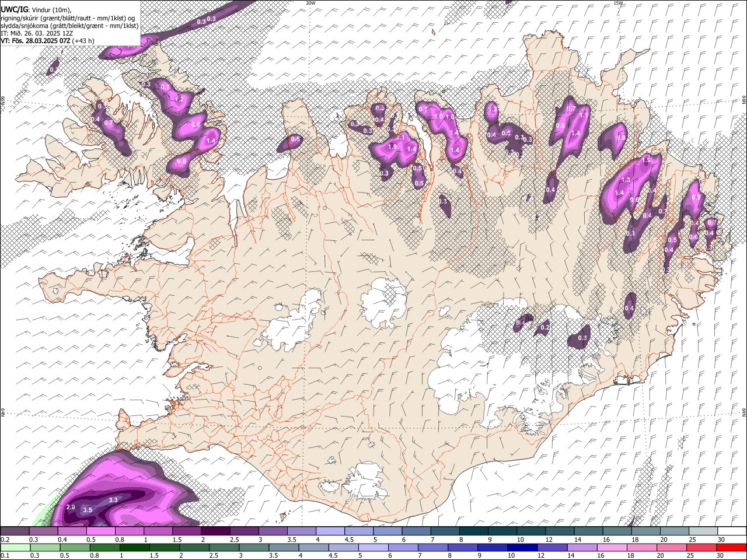Viewport: 747px width, 560px height.
Task: Click the 30 label in the bottom legend row
Action: [x=720, y=556]
